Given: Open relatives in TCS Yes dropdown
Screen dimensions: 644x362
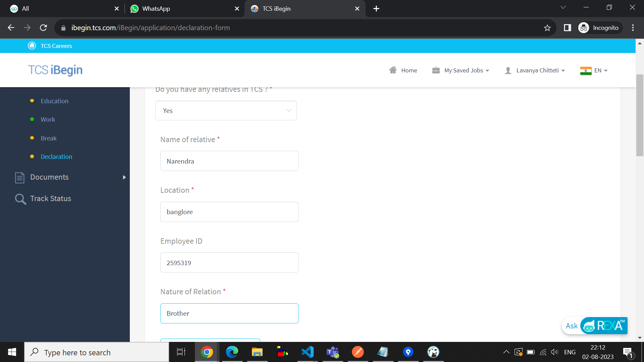Looking at the screenshot, I should point(226,111).
